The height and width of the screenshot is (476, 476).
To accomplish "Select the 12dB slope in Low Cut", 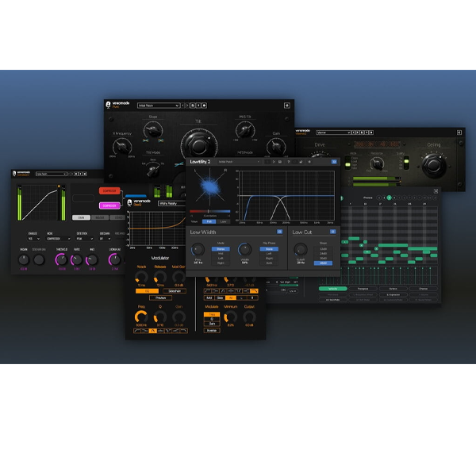I will pyautogui.click(x=323, y=249).
